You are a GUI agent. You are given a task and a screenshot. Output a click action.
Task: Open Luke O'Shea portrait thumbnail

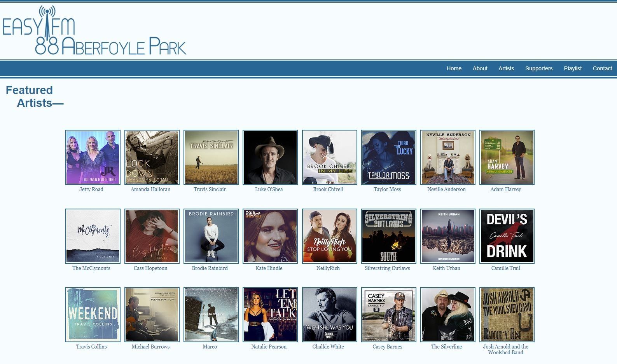pyautogui.click(x=270, y=157)
